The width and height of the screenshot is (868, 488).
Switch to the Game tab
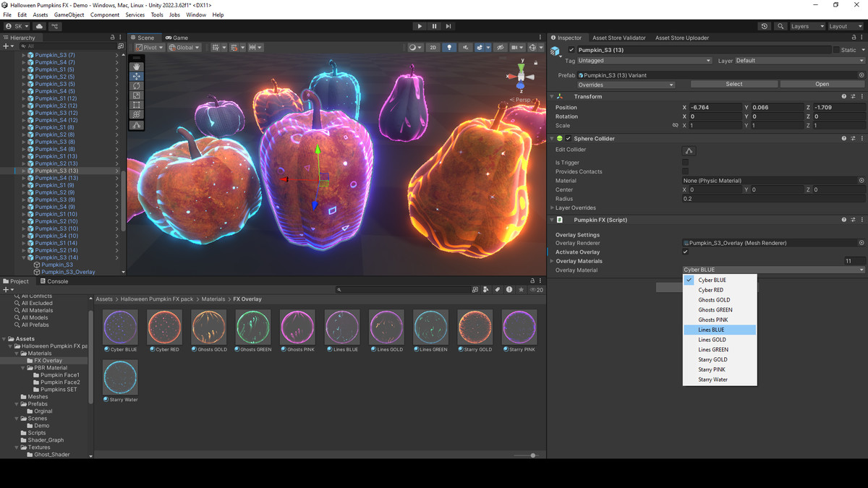(176, 38)
